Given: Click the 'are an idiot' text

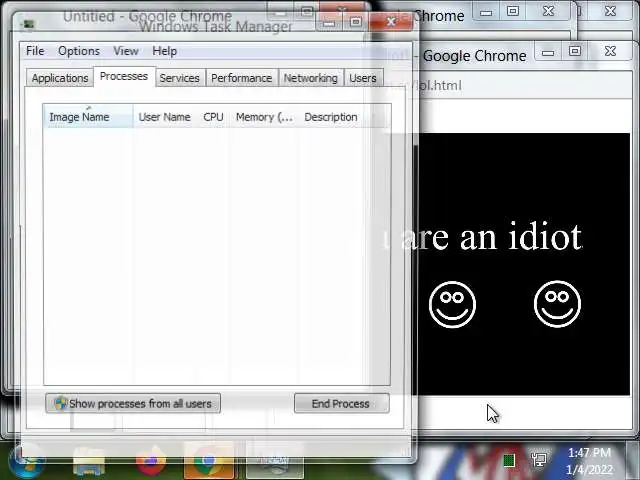Looking at the screenshot, I should pos(491,237).
